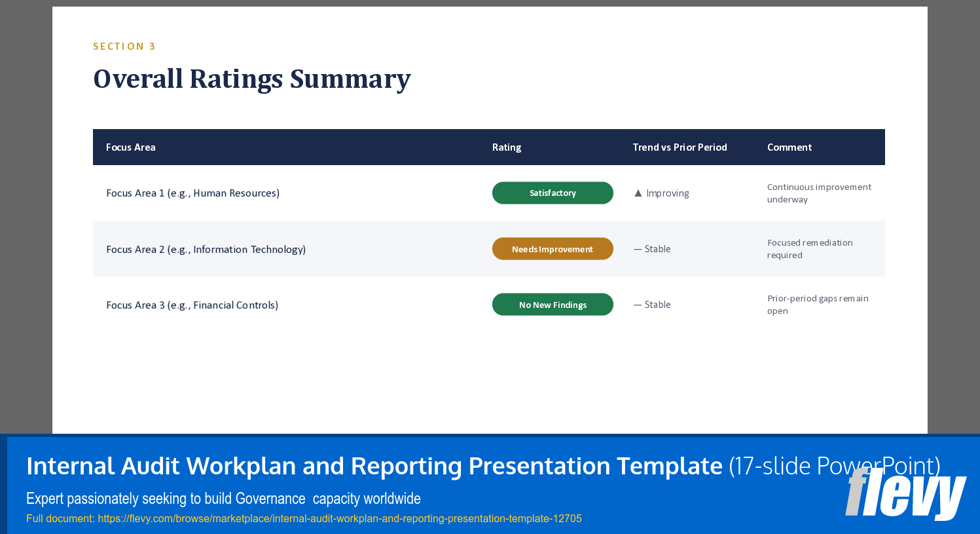
Task: Click the 'Focus Area' column header
Action: point(131,147)
